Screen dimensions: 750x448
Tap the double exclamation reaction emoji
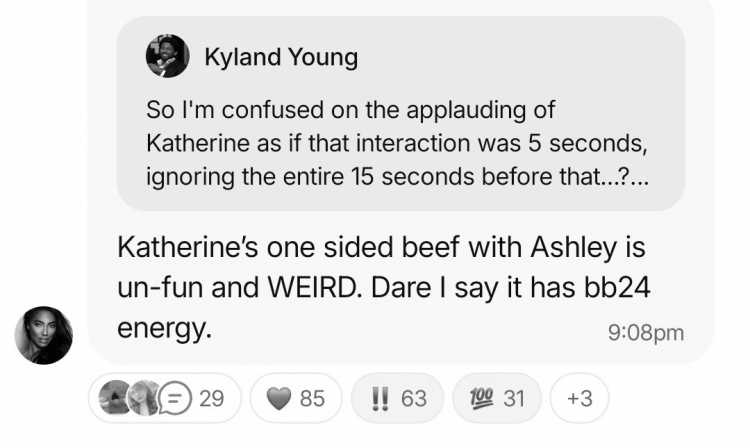pyautogui.click(x=380, y=398)
